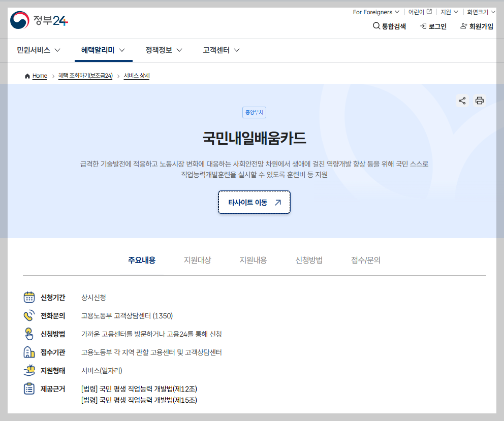Switch to the 지원대상 tab

coord(198,260)
